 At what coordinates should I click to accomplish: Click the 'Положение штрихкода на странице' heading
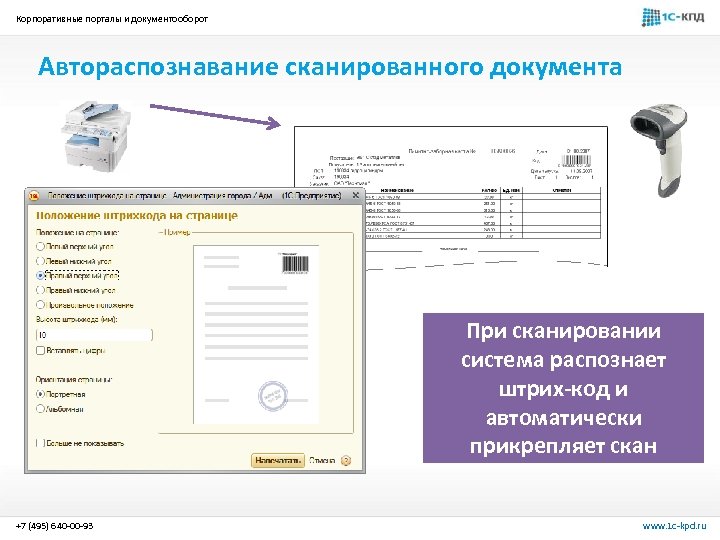pyautogui.click(x=137, y=215)
